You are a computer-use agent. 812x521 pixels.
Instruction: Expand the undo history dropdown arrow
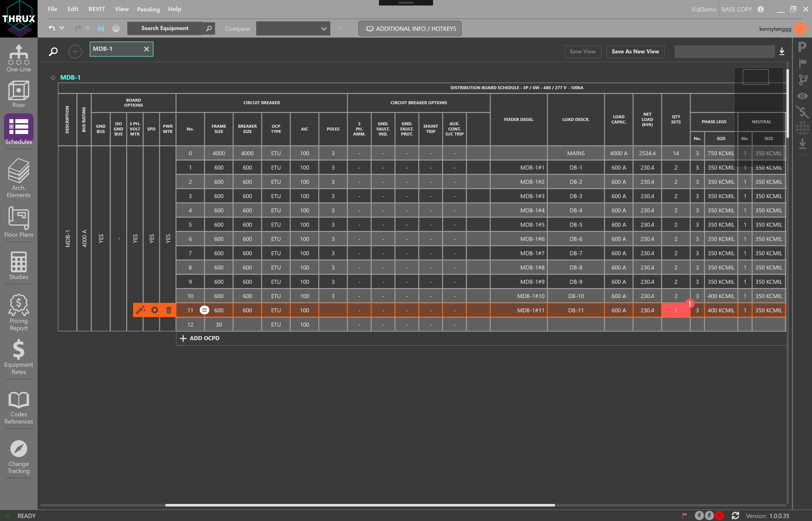click(x=62, y=28)
